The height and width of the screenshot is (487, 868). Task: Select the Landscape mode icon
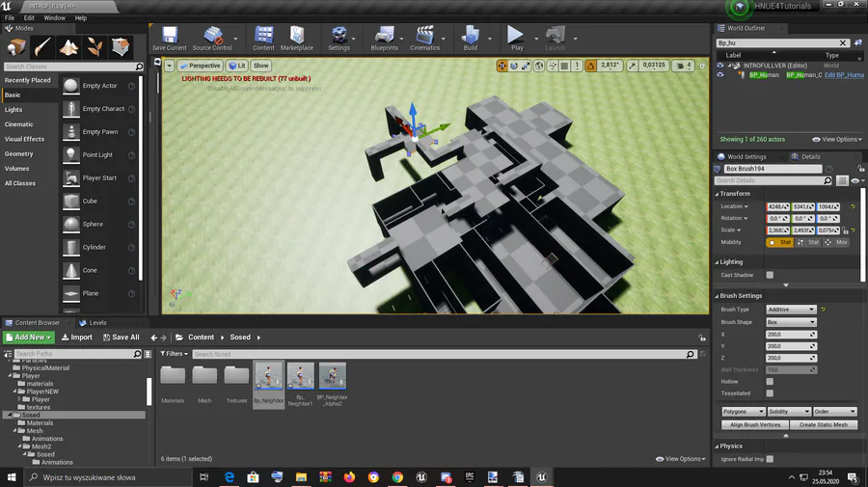pyautogui.click(x=68, y=47)
